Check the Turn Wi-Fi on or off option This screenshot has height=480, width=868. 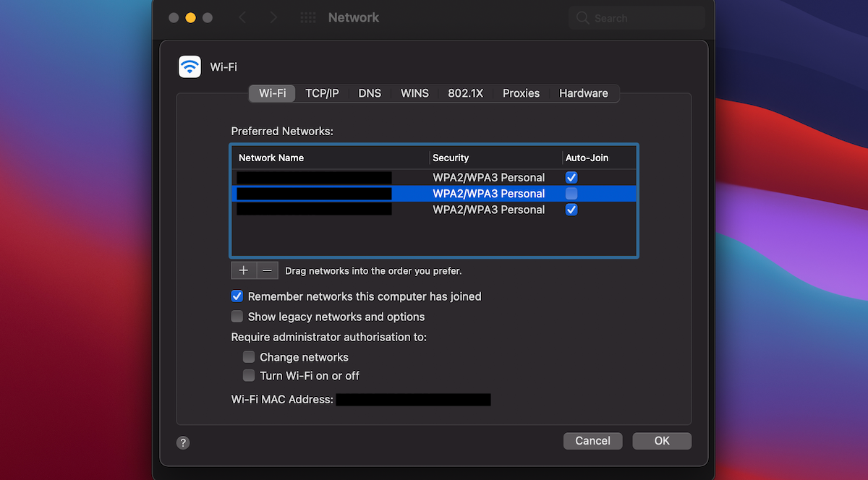pos(248,375)
